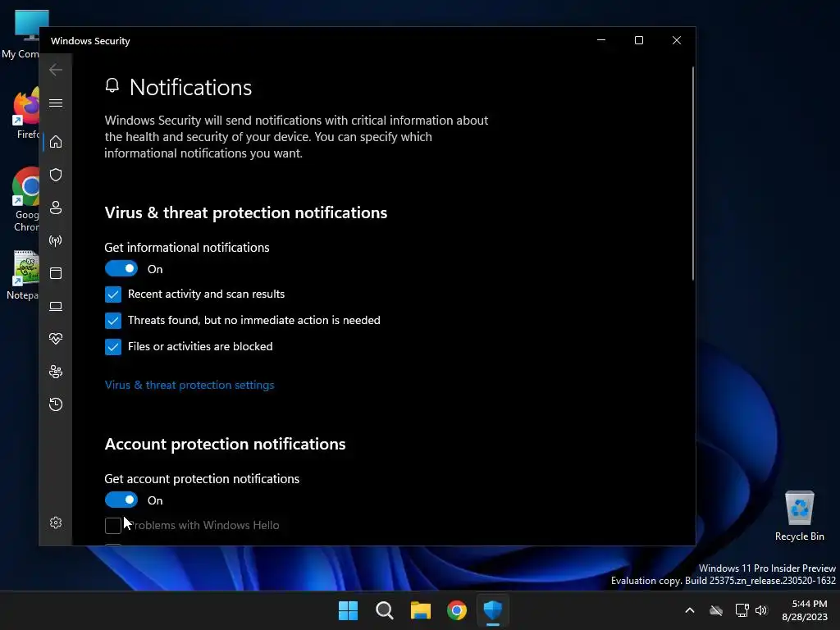The width and height of the screenshot is (840, 630).
Task: Uncheck Threats found, no immediate action needed
Action: [x=113, y=321]
